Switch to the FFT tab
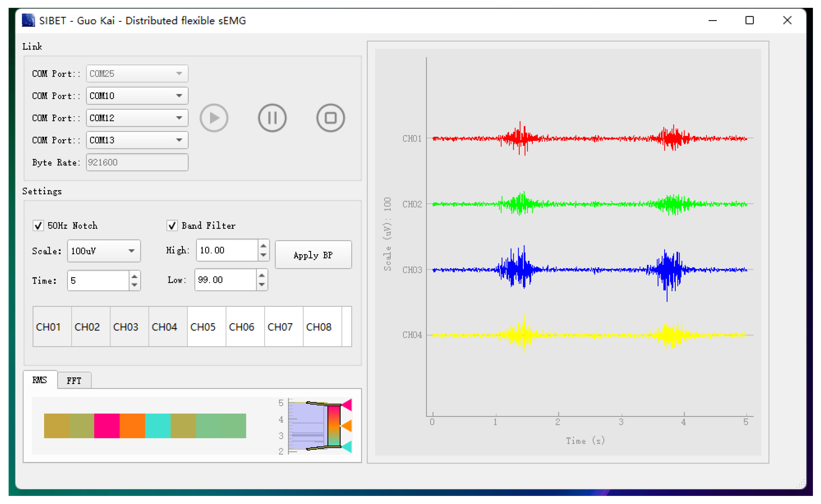This screenshot has height=504, width=821. 74,380
